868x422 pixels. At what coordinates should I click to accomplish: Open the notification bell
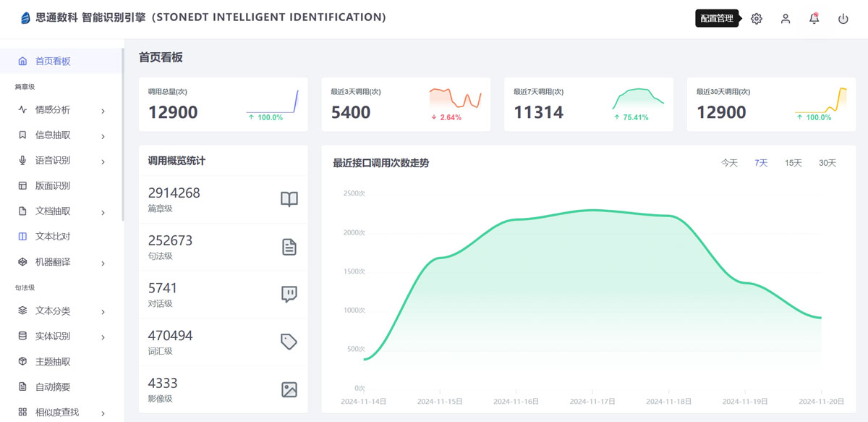[x=814, y=19]
